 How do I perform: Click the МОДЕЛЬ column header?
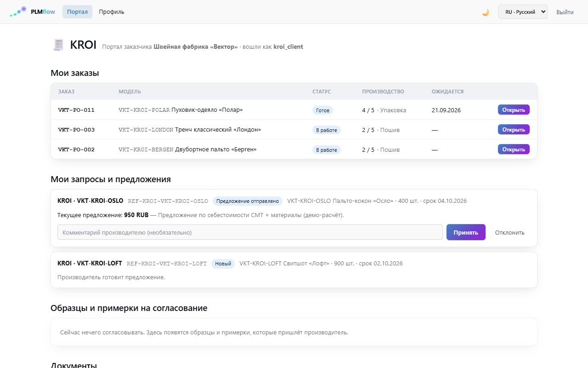coord(130,92)
